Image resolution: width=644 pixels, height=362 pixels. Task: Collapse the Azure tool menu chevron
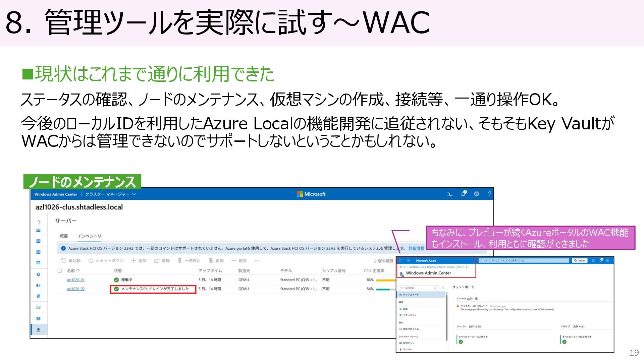443,288
